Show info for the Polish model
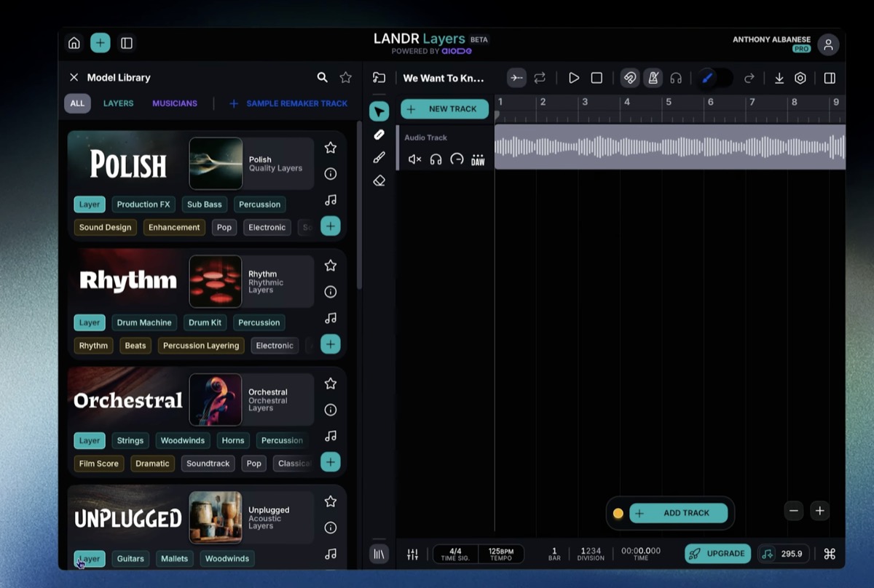 [x=331, y=174]
